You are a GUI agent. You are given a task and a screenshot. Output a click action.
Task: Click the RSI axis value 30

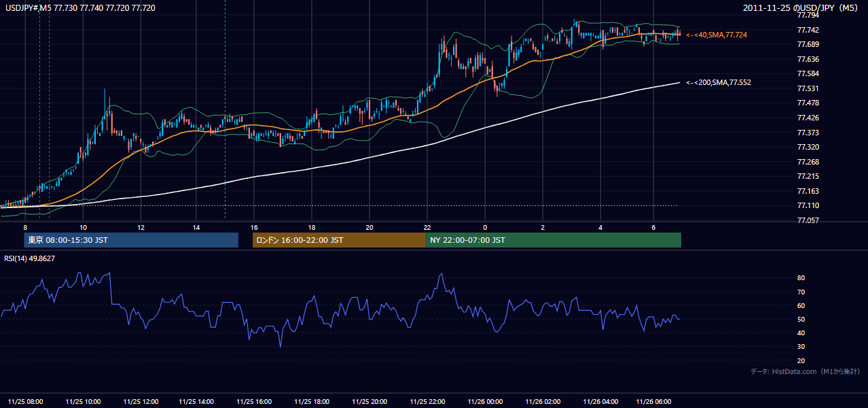[801, 347]
